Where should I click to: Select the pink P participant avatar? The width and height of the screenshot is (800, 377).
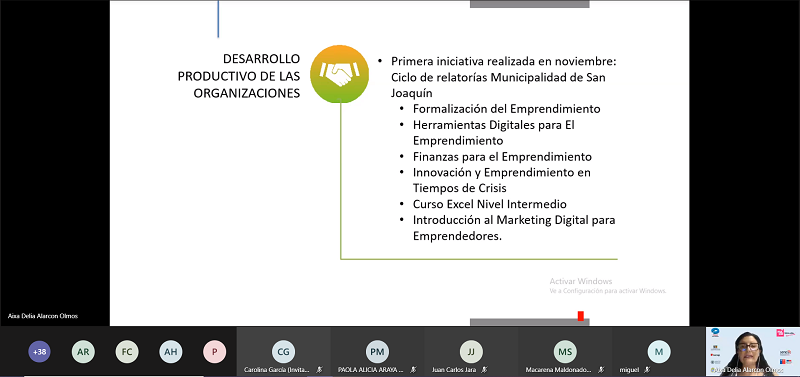215,351
